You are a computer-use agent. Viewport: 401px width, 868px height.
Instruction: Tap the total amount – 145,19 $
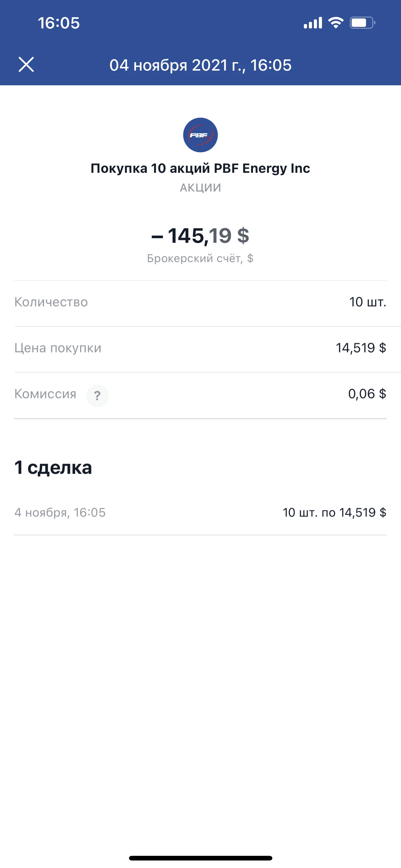pyautogui.click(x=200, y=235)
